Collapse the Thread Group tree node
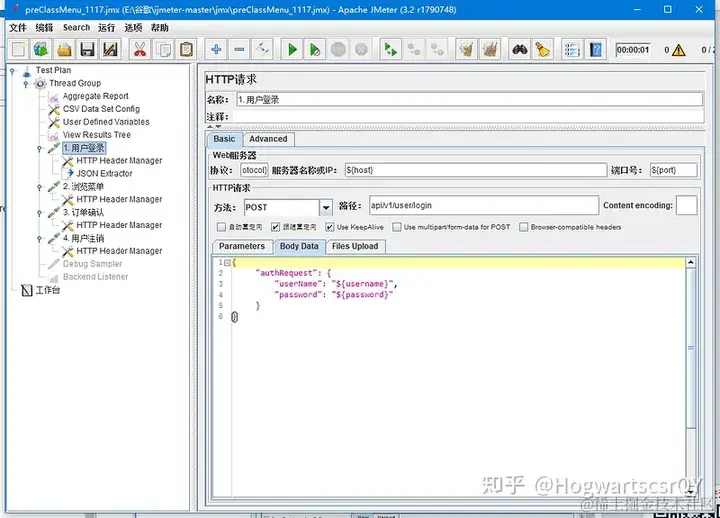Viewport: 720px width, 518px height. 26,84
